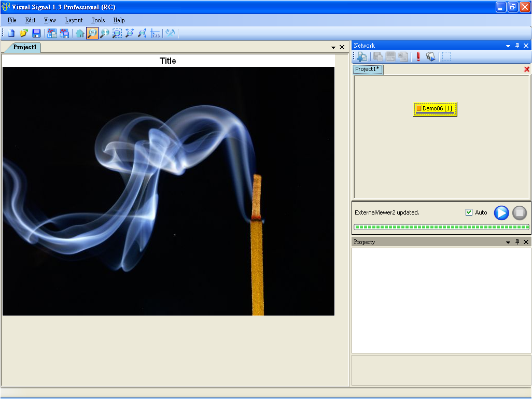532x399 pixels.
Task: Select the vertical zoom magnifier tool
Action: coord(105,34)
